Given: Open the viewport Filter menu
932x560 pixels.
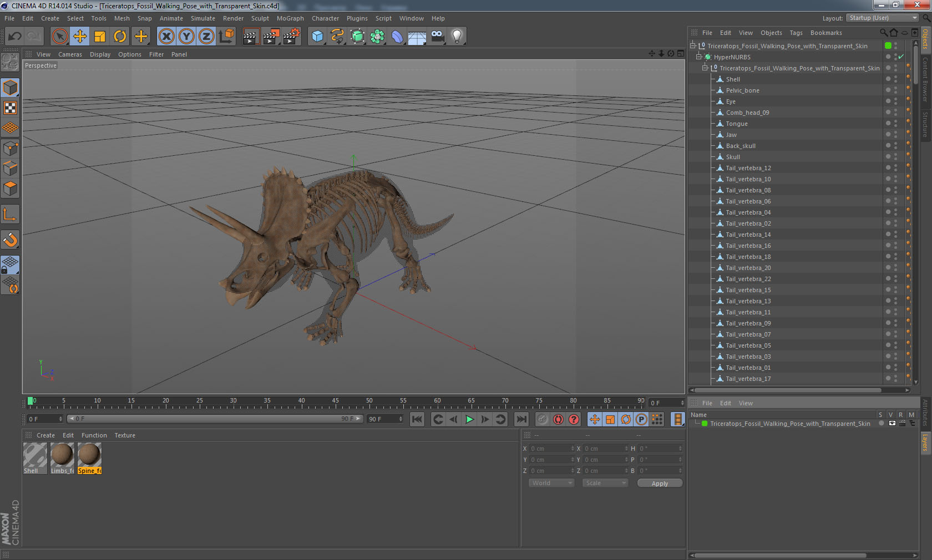Looking at the screenshot, I should [156, 54].
